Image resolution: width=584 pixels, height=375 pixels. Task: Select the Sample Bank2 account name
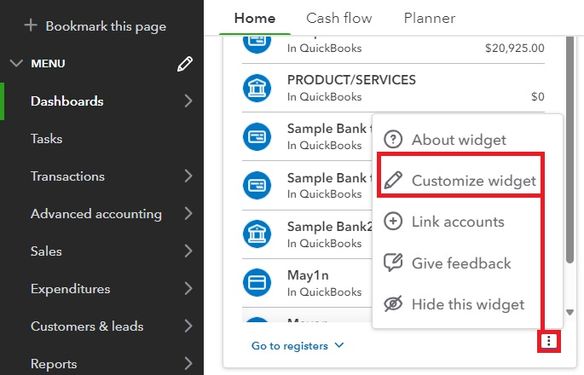point(330,226)
